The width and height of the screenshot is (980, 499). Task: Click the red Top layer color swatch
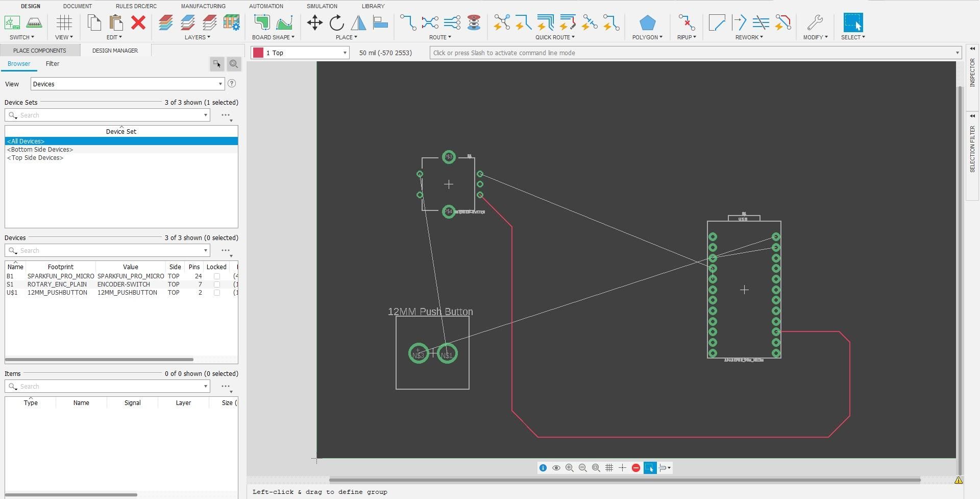point(259,53)
